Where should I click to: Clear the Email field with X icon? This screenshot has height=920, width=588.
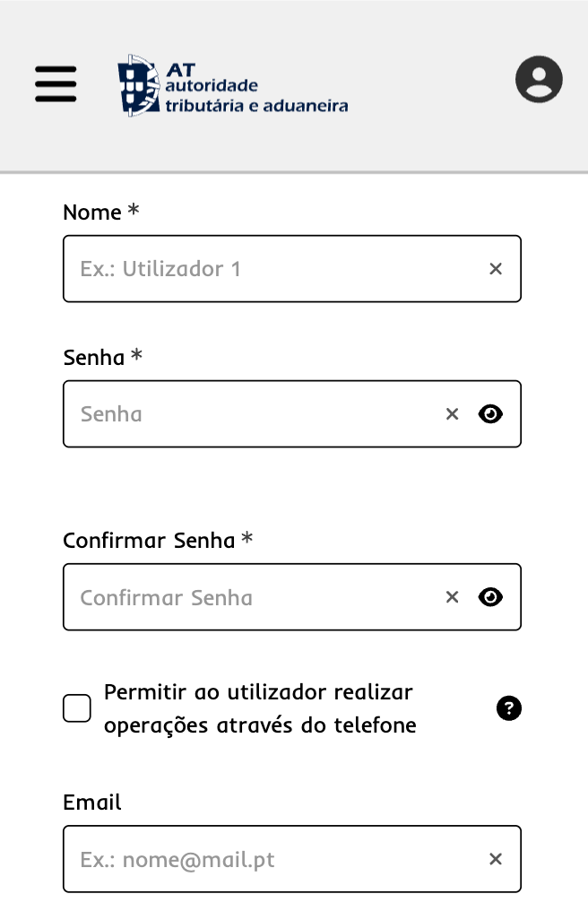pyautogui.click(x=496, y=859)
